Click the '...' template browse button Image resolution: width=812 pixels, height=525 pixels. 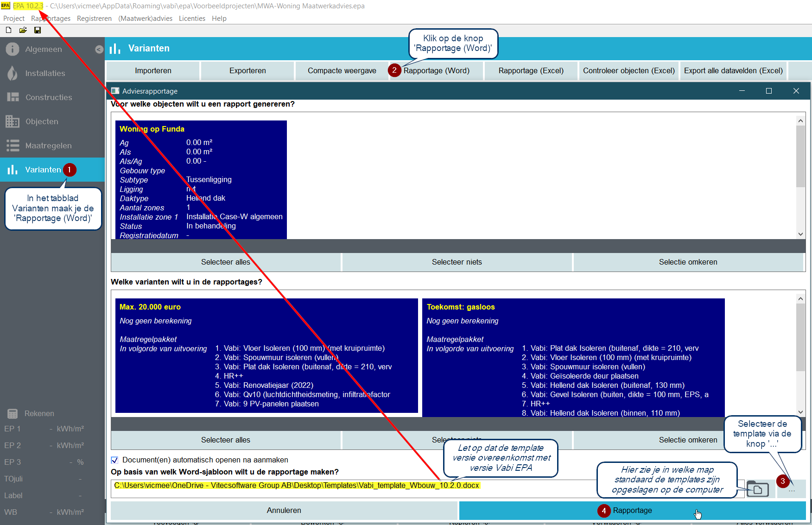coord(792,489)
